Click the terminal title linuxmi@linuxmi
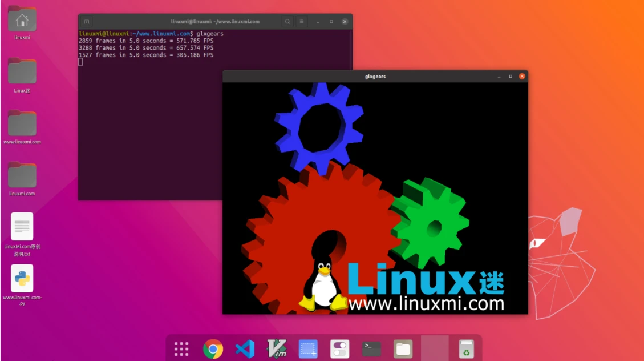This screenshot has height=361, width=644. (x=215, y=21)
